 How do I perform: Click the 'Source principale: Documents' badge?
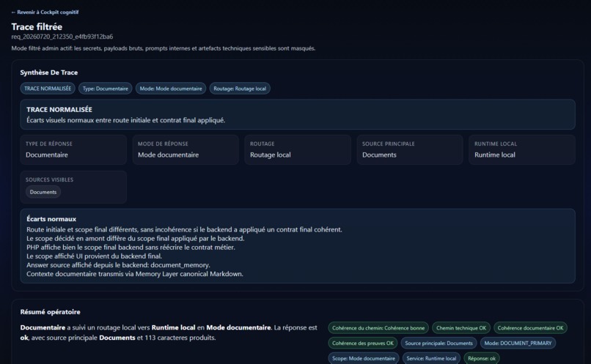point(438,343)
